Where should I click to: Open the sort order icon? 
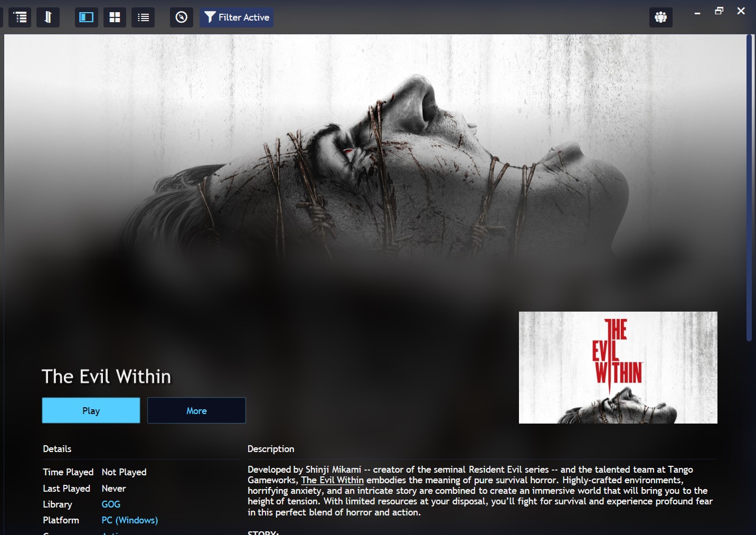(x=48, y=17)
